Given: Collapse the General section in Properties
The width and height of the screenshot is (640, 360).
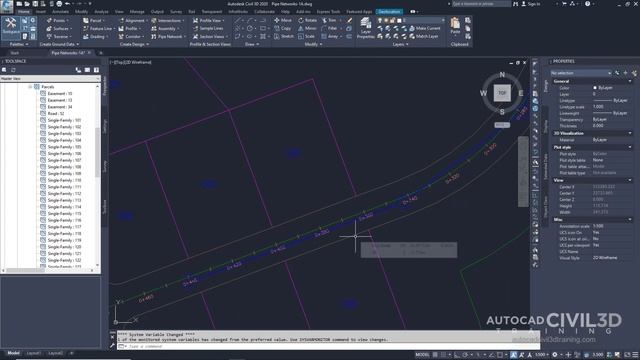Looking at the screenshot, I should click(630, 81).
